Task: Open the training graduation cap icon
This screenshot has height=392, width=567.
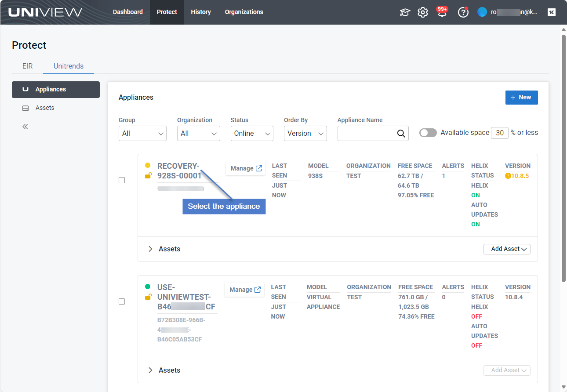Action: click(405, 12)
